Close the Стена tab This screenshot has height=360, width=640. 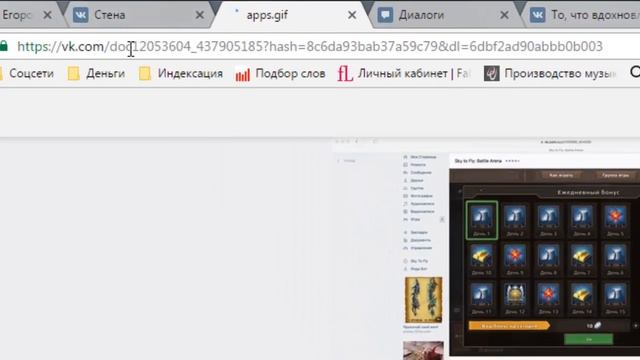pyautogui.click(x=200, y=16)
